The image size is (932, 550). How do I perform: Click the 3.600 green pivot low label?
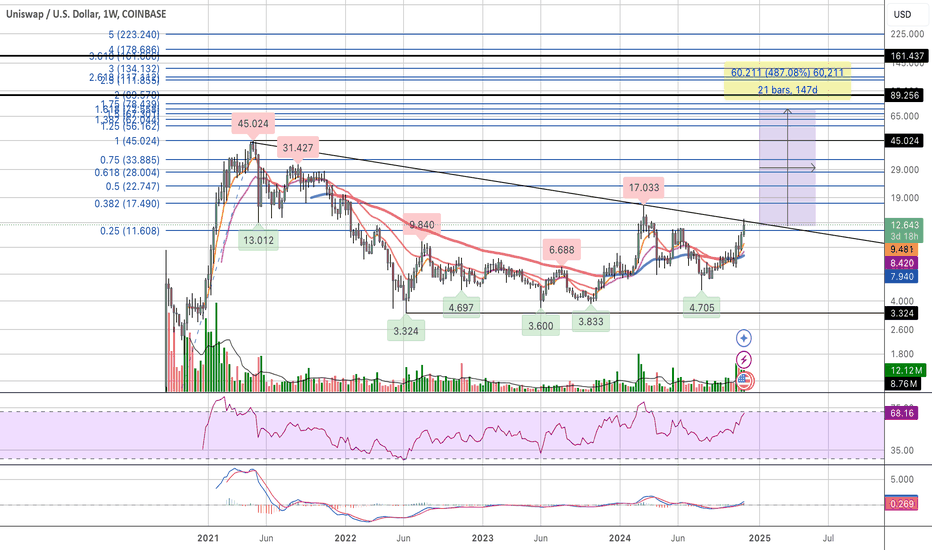click(x=541, y=326)
